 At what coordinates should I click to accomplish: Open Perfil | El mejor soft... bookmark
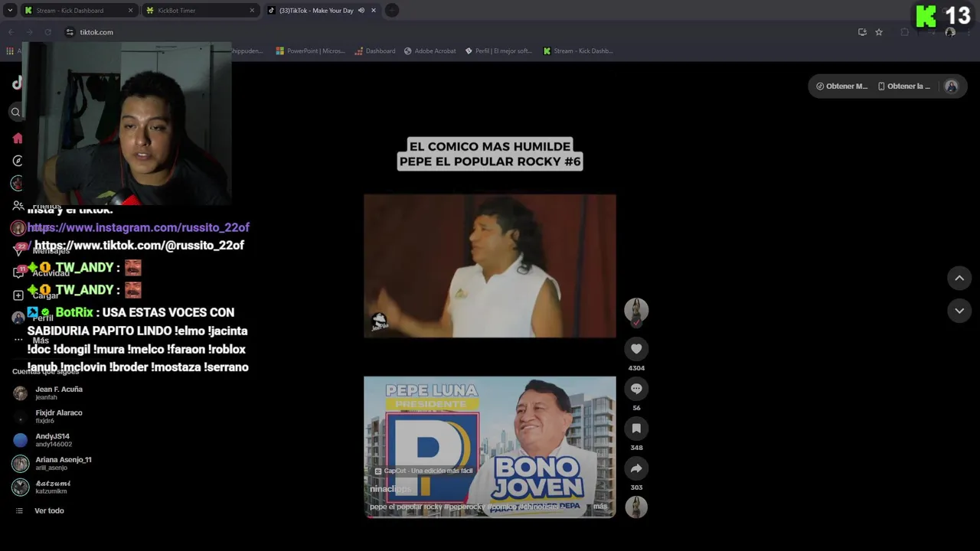498,51
